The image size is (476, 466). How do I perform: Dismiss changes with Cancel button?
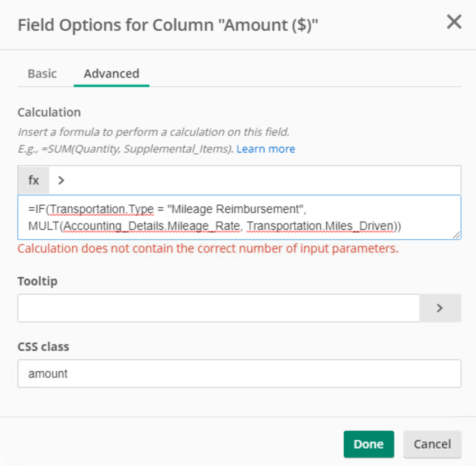(x=432, y=444)
